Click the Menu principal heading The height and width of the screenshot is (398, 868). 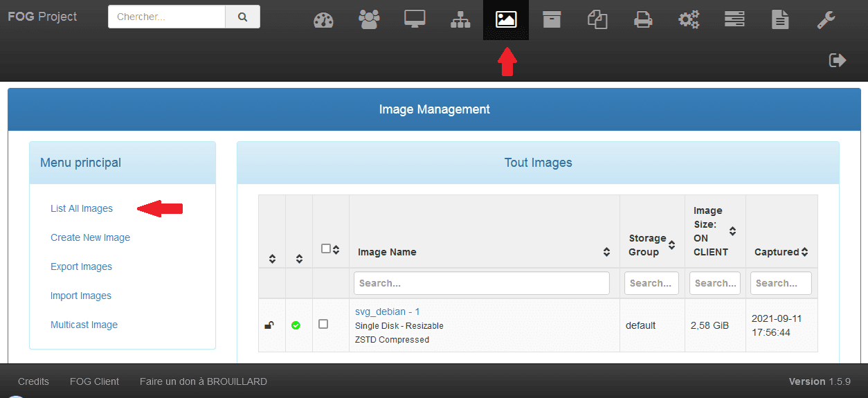80,163
